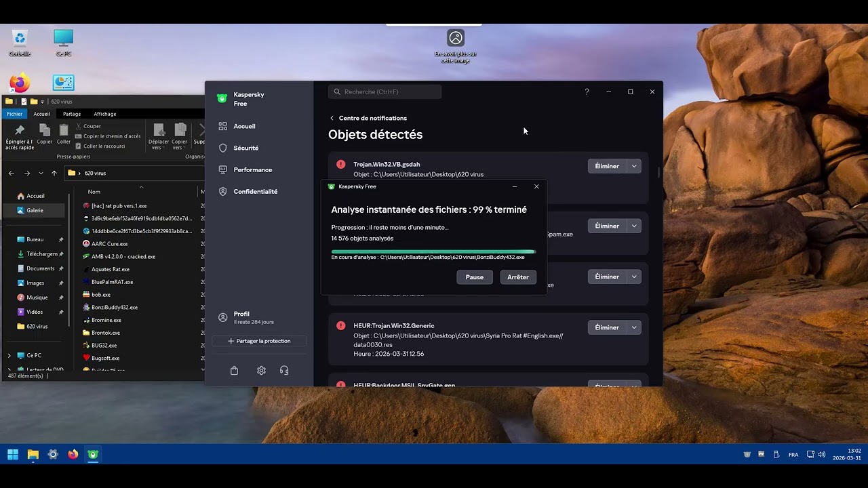The image size is (868, 488).
Task: Click Partager la protection button
Action: coord(259,341)
